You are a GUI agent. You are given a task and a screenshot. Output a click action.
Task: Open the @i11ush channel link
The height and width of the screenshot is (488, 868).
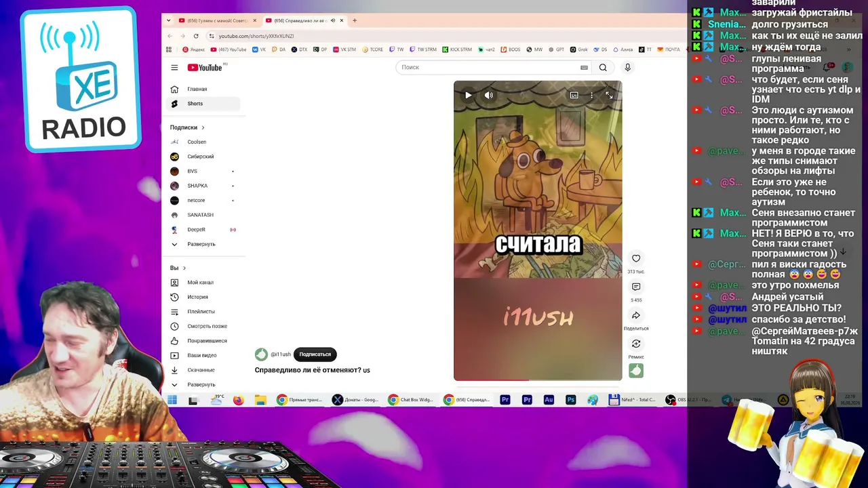281,354
